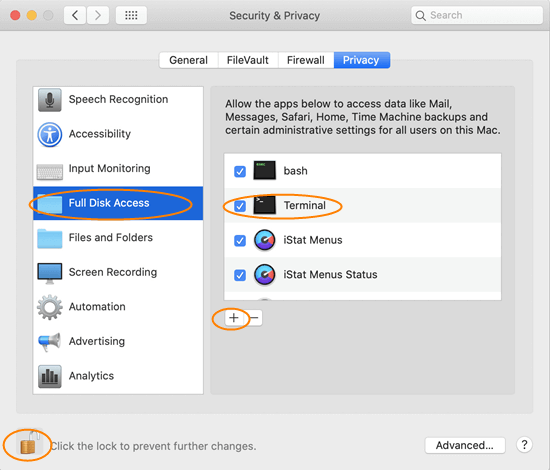Click the Analytics bar chart icon
550x470 pixels.
(49, 376)
